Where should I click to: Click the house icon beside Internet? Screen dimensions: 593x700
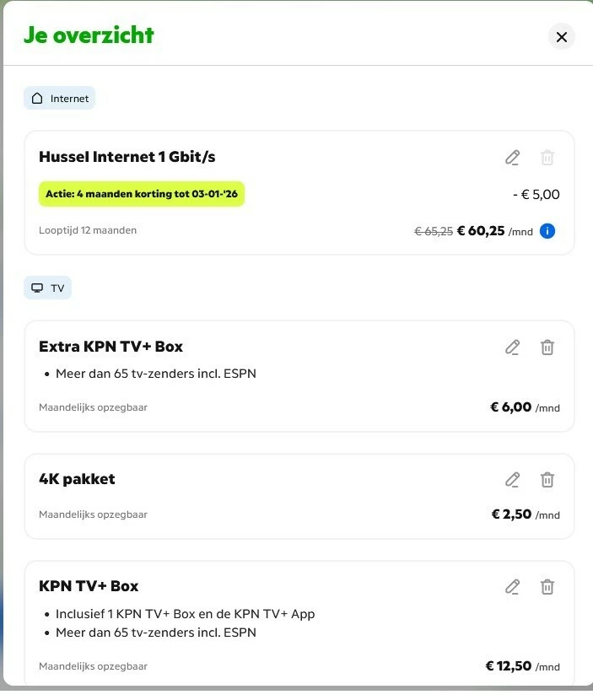37,99
